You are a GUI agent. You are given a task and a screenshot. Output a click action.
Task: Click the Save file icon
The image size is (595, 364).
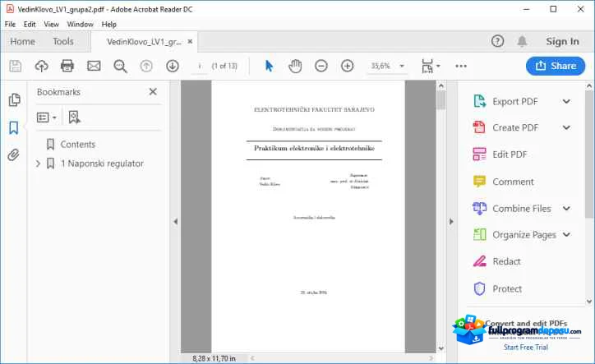coord(15,66)
